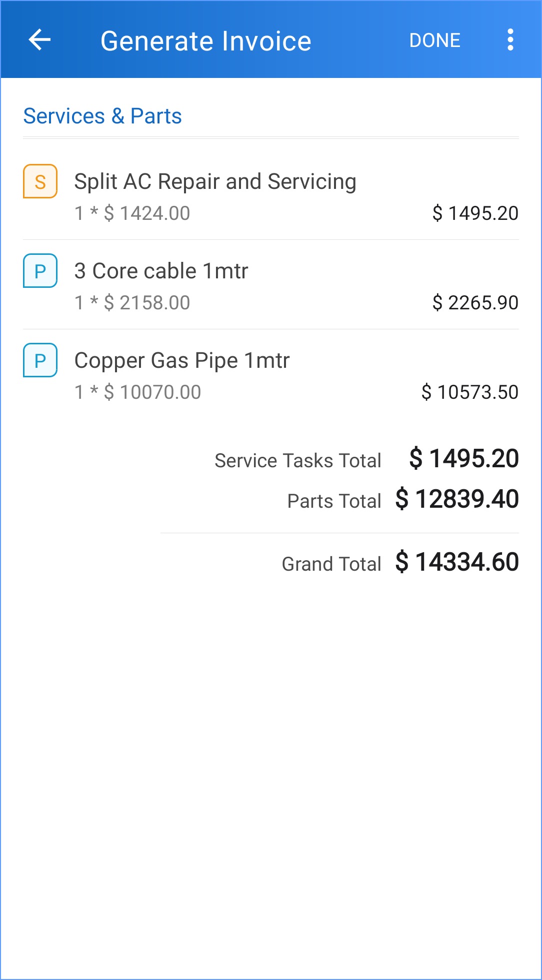The width and height of the screenshot is (542, 980).
Task: Go back using the arrow icon
Action: coord(40,40)
